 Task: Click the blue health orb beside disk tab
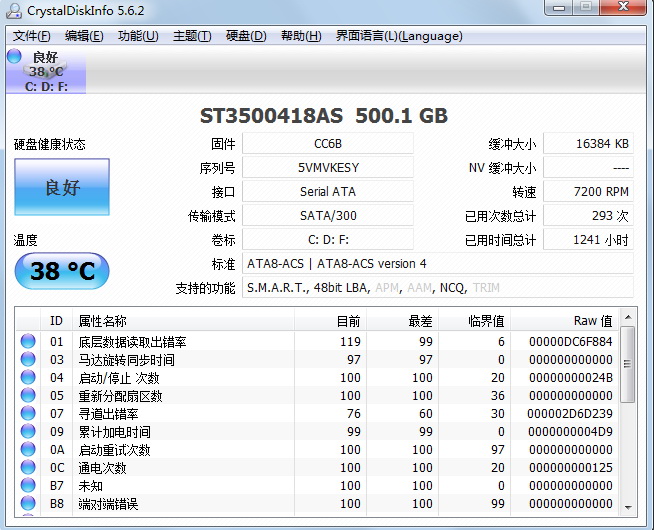tap(14, 56)
